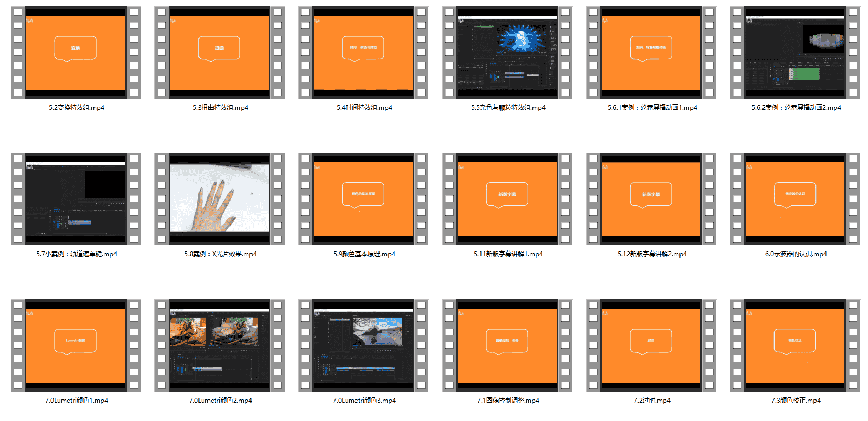This screenshot has height=421, width=868.
Task: Select the 5.7小案例：轨道遮罩键.mp4 thumbnail
Action: (76, 199)
